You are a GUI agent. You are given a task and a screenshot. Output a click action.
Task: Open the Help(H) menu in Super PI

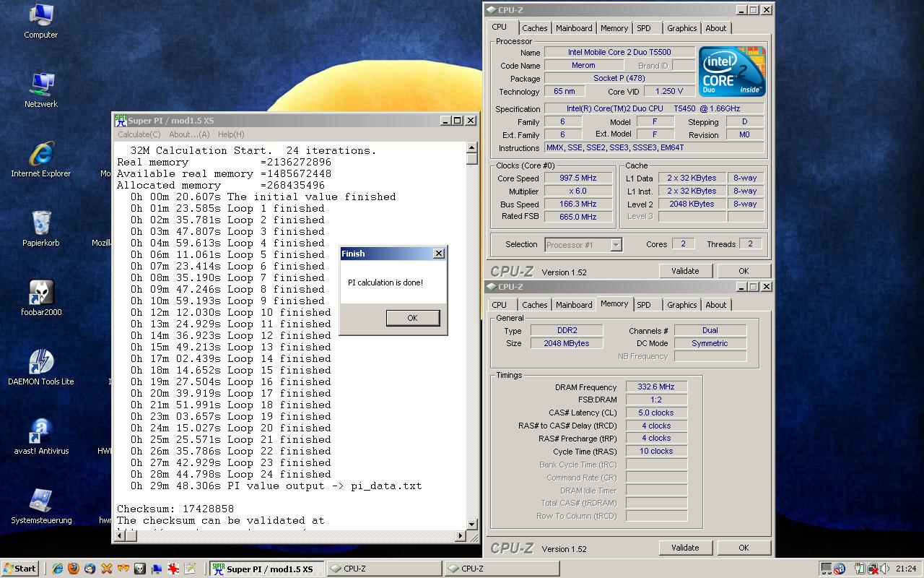point(231,134)
